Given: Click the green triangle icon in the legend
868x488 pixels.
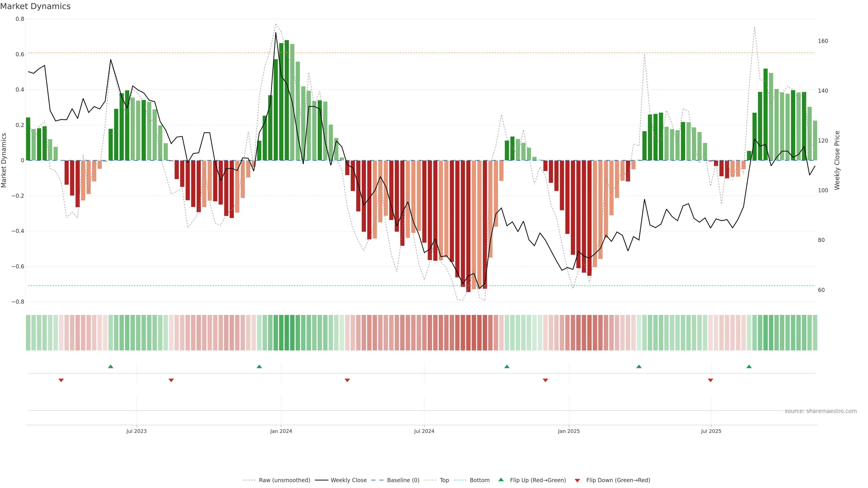Looking at the screenshot, I should [501, 480].
